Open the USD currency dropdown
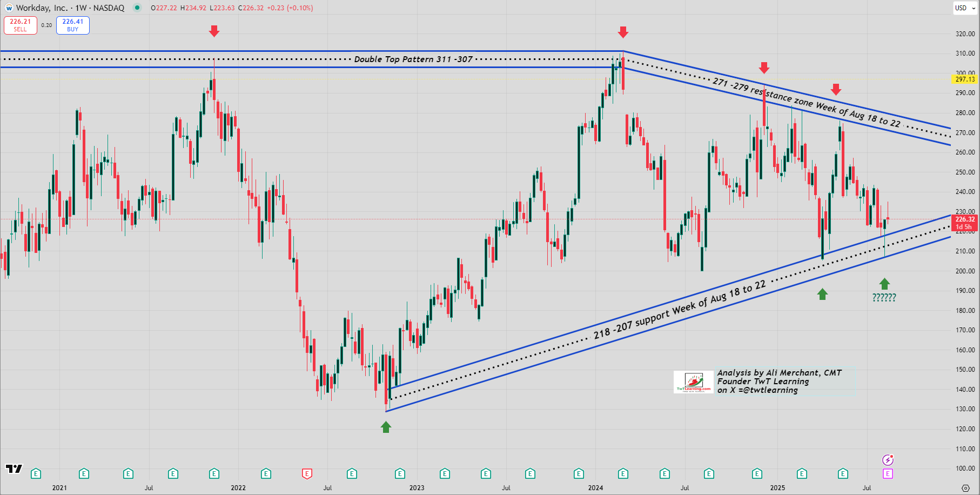 (964, 8)
